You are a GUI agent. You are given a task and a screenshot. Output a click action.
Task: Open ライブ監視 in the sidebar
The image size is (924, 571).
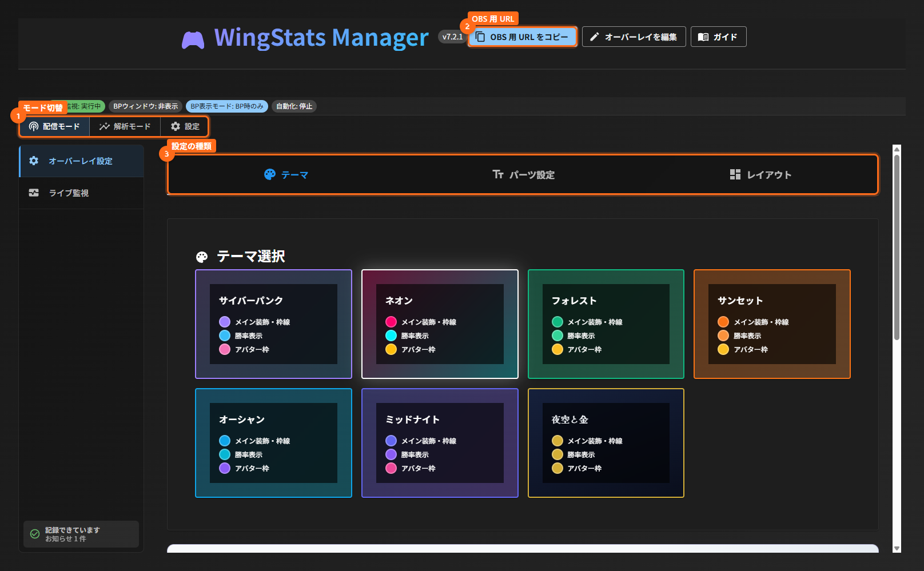pyautogui.click(x=81, y=193)
